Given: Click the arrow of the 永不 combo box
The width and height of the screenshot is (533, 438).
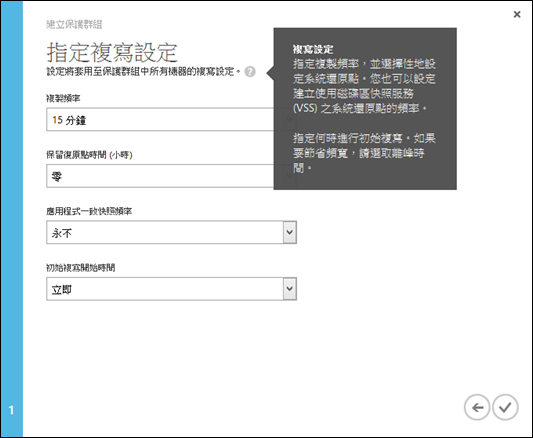Looking at the screenshot, I should click(290, 232).
